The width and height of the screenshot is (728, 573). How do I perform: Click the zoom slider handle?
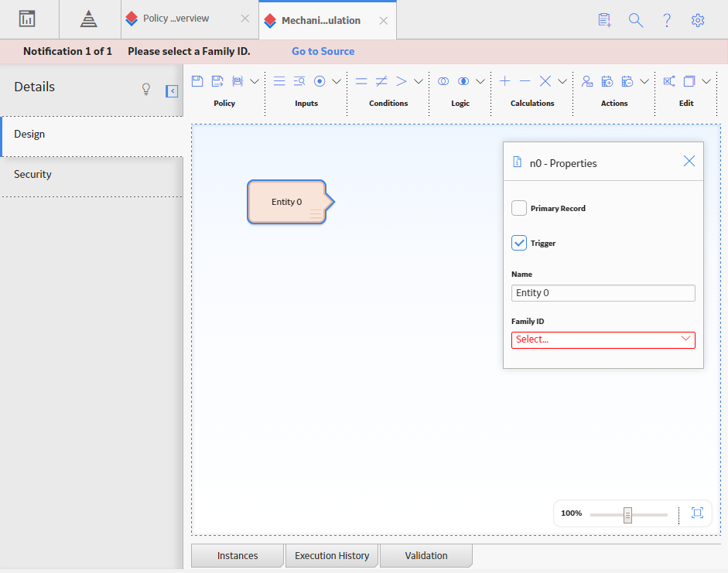coord(627,515)
